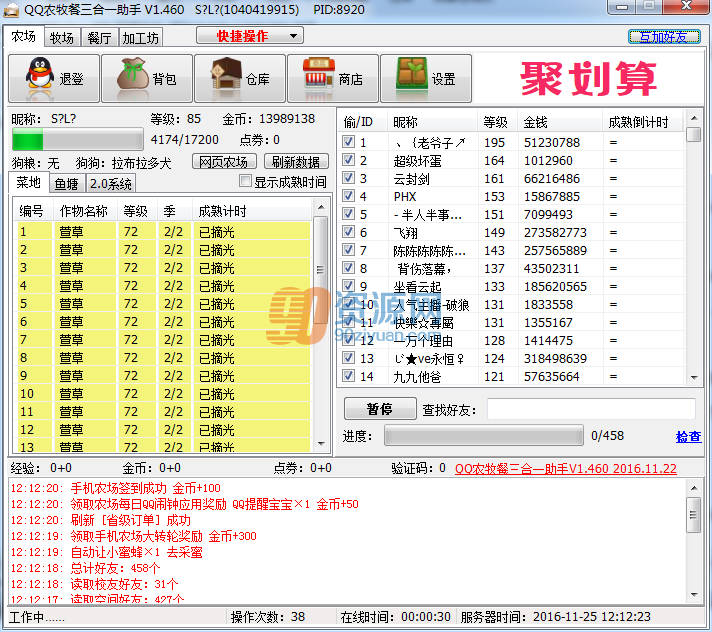The image size is (712, 632).
Task: Click friend list scroll-up arrow
Action: [x=694, y=118]
